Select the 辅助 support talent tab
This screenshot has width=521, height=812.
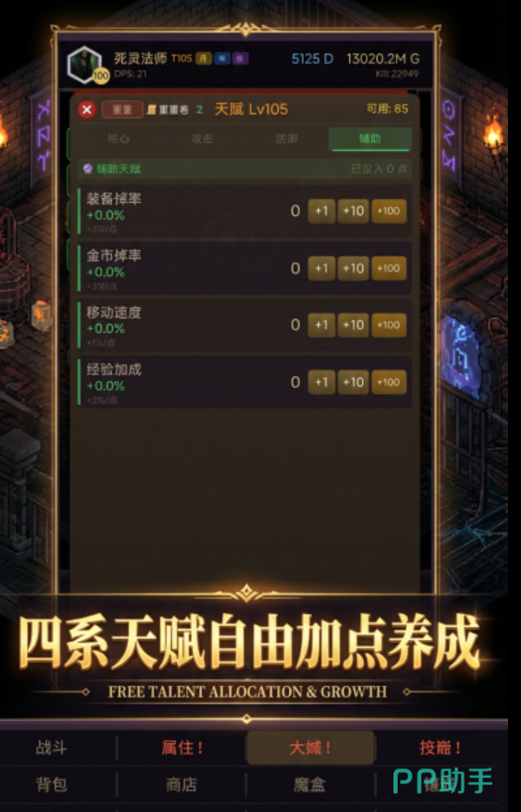pyautogui.click(x=370, y=139)
